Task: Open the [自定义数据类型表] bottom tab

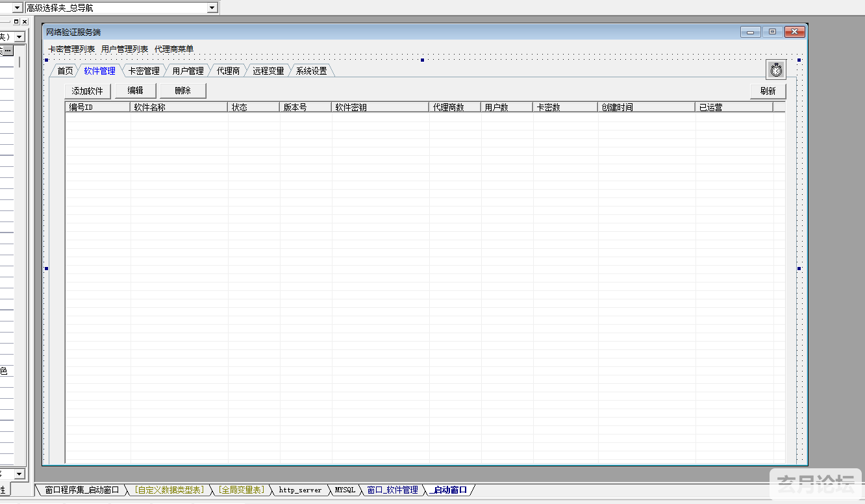Action: pyautogui.click(x=169, y=490)
